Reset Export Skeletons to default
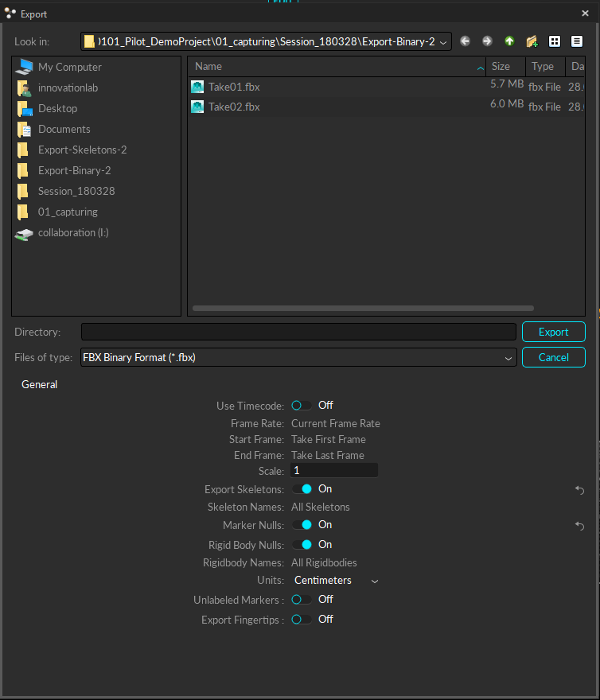 click(579, 490)
